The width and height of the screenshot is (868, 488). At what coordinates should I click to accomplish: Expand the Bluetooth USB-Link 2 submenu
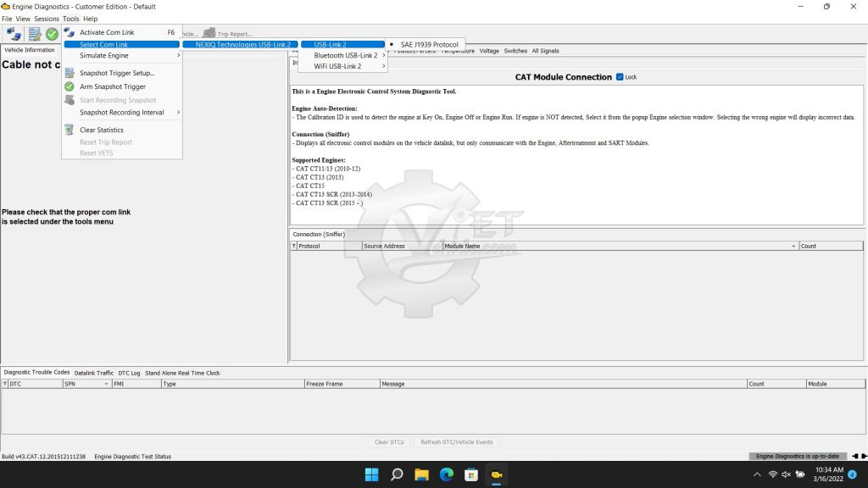[342, 55]
